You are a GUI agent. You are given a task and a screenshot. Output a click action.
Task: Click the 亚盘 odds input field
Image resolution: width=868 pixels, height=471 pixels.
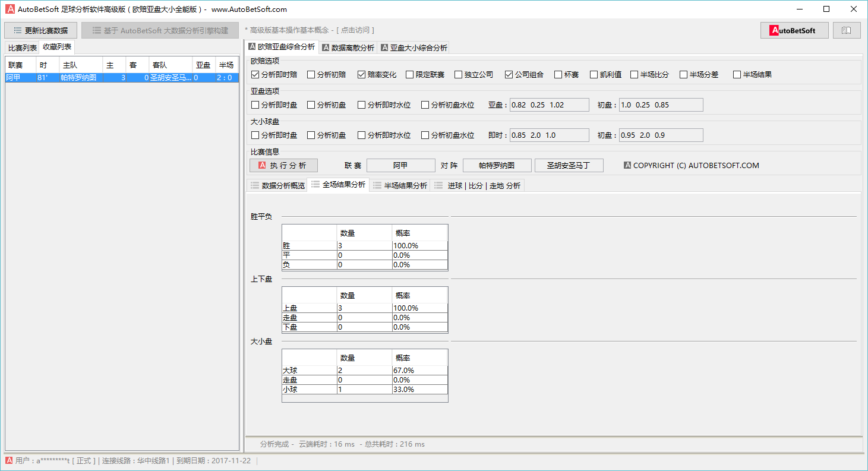(x=549, y=105)
